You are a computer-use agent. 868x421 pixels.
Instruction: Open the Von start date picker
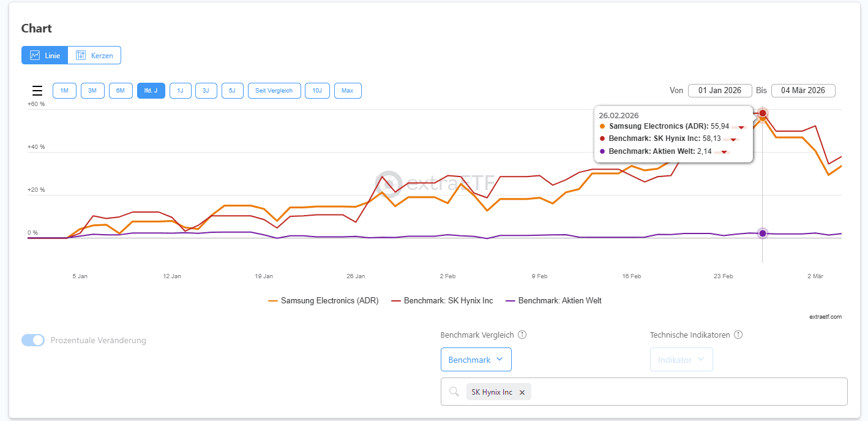tap(720, 91)
